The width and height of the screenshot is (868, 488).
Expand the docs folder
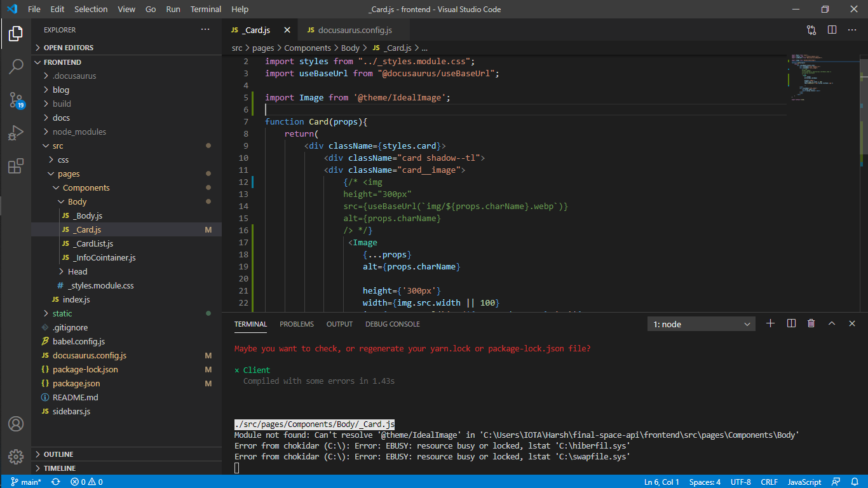61,117
